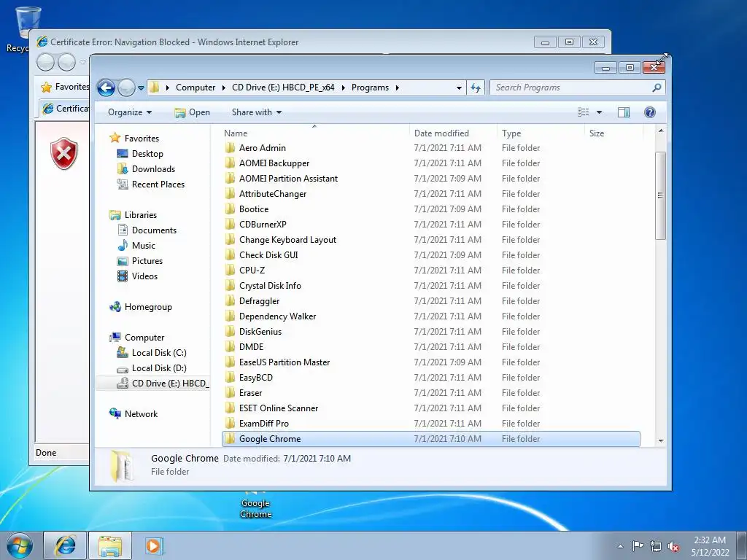Image resolution: width=747 pixels, height=560 pixels.
Task: Select the Check Disk GUI folder icon
Action: tap(230, 254)
